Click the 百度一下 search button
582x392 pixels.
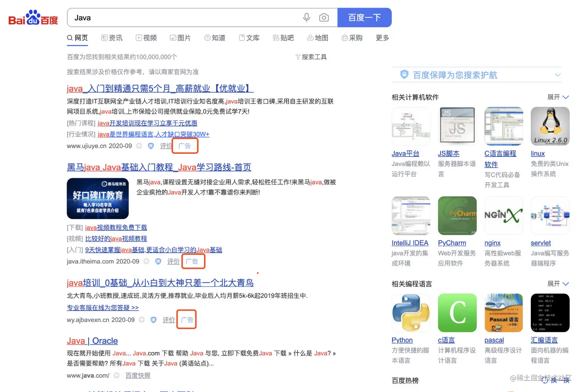coord(365,18)
